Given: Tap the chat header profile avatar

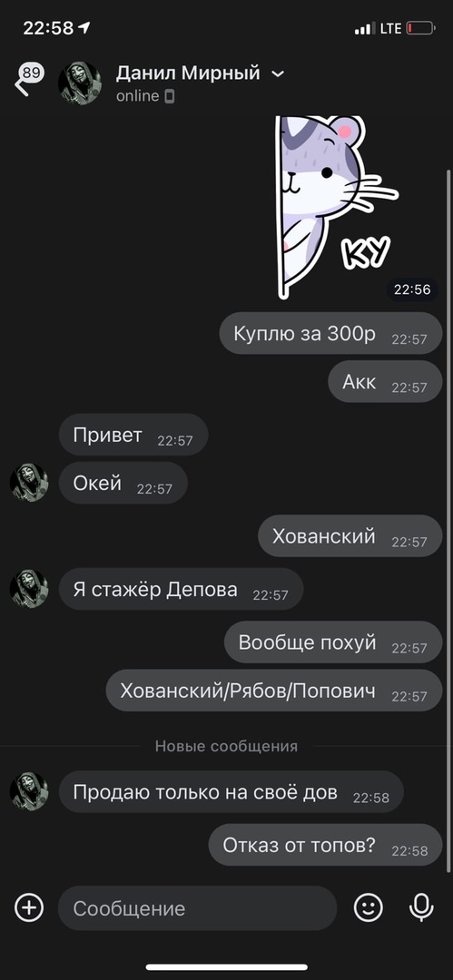Looking at the screenshot, I should tap(80, 83).
